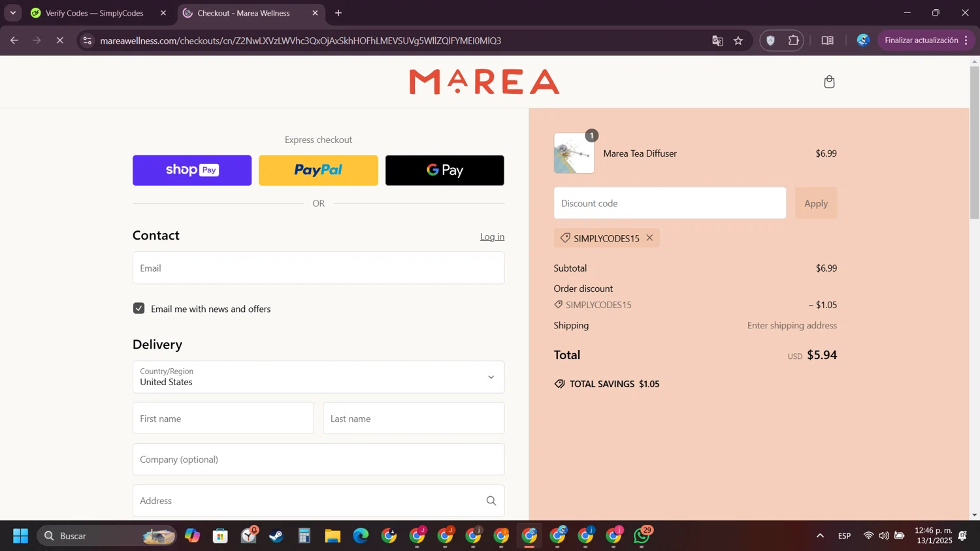980x551 pixels.
Task: Close the Checkout - Marea Wellness tab
Action: pyautogui.click(x=315, y=13)
